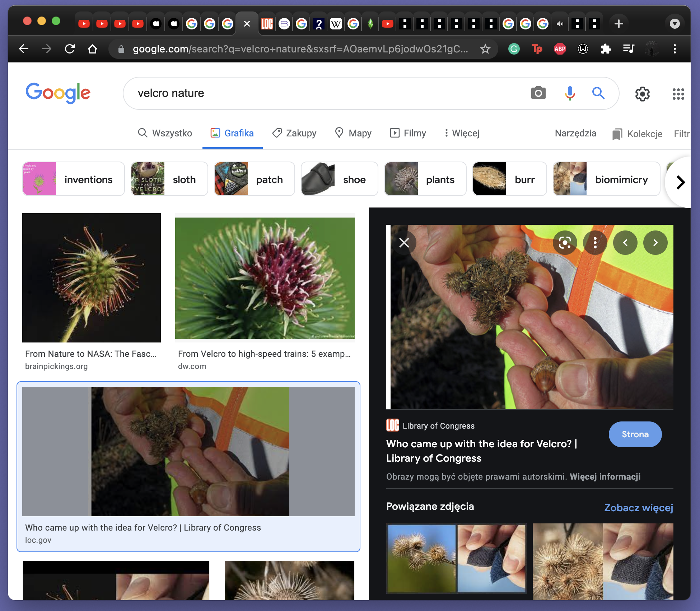Select the shoe suggestion chip

(339, 179)
